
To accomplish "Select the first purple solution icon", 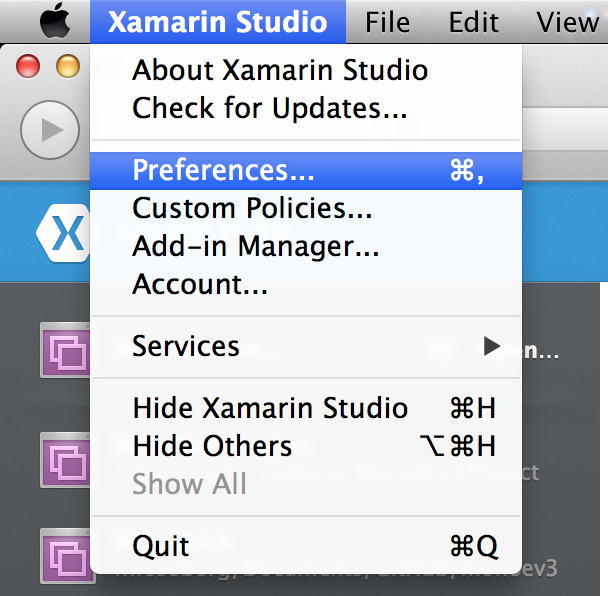I will pyautogui.click(x=65, y=350).
